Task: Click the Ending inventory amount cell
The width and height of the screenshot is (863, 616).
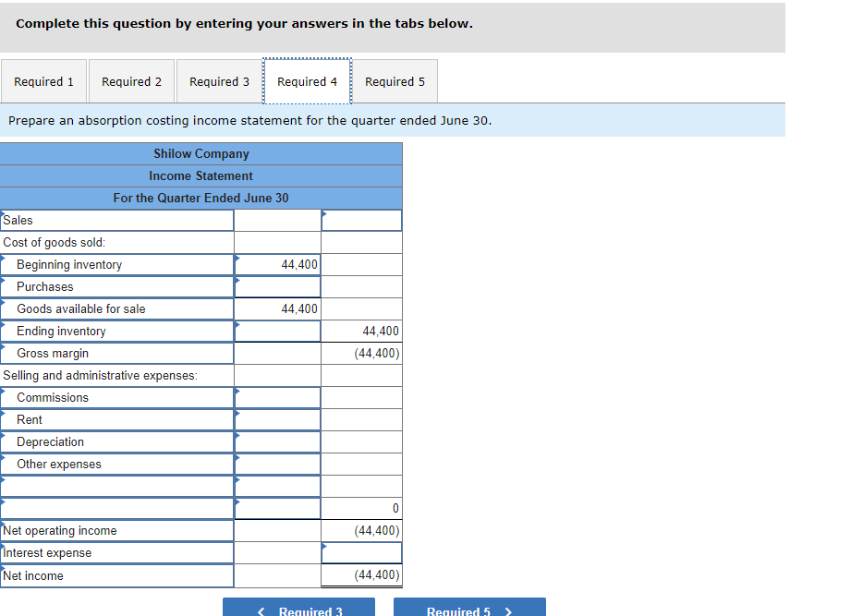Action: pos(277,331)
